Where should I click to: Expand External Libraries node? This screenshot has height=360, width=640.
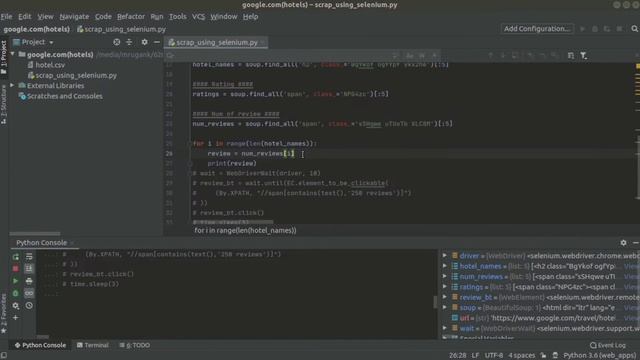click(x=13, y=85)
